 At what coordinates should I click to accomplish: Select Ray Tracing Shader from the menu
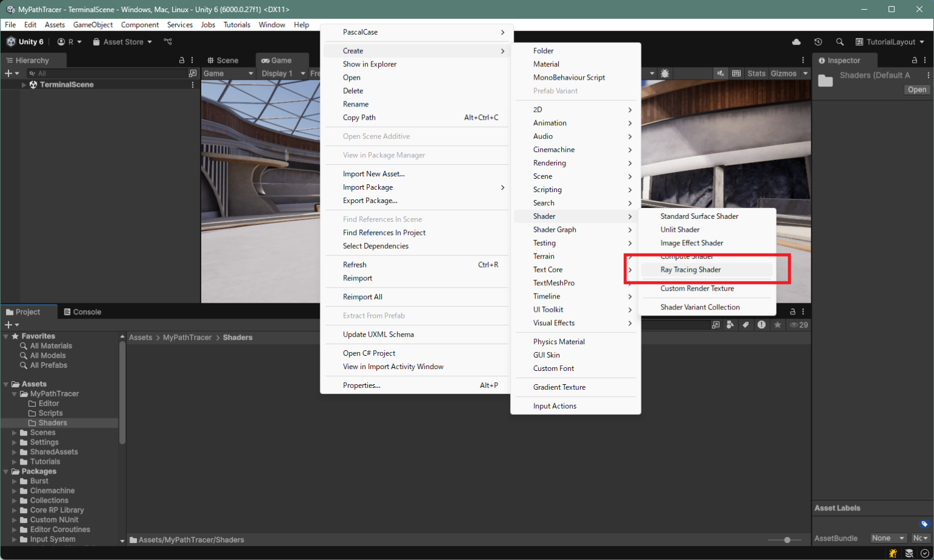click(x=691, y=269)
